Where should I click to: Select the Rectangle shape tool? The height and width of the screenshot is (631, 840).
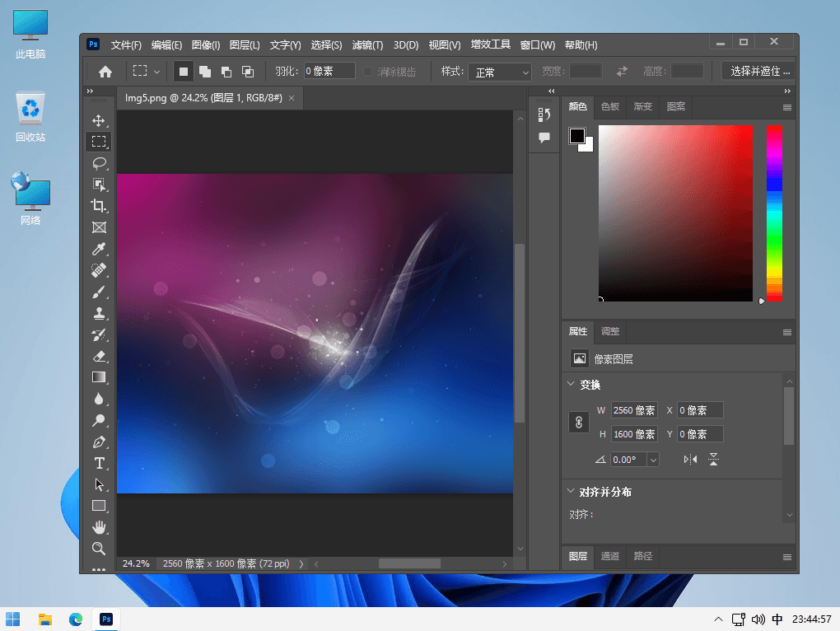coord(99,506)
